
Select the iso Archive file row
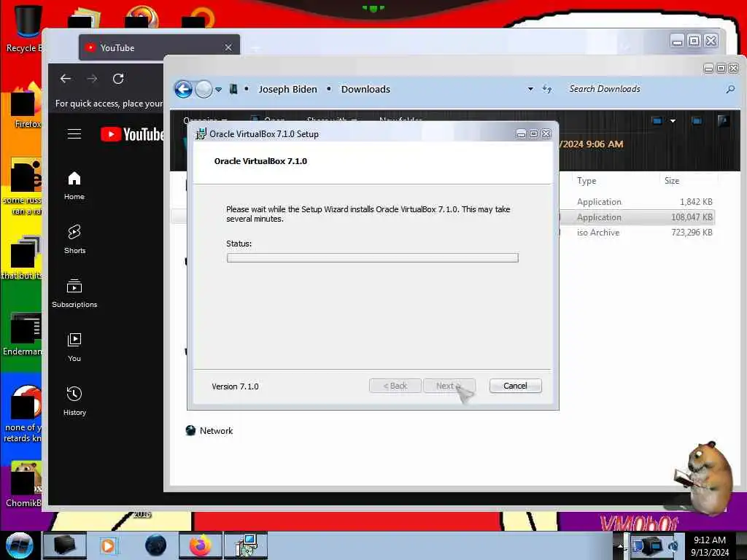tap(637, 233)
